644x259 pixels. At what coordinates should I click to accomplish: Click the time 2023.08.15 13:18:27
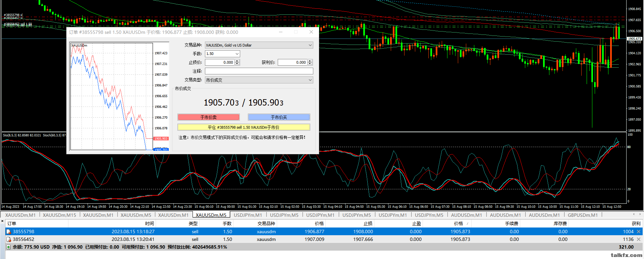(x=133, y=232)
